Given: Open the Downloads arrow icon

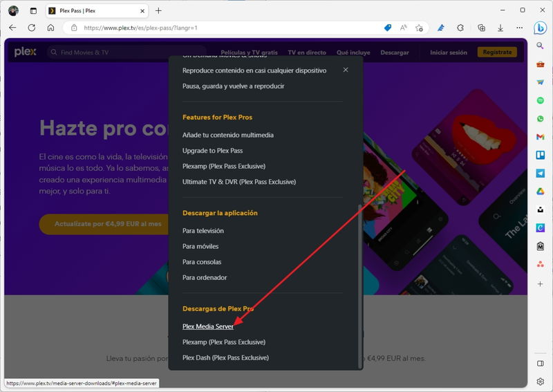Looking at the screenshot, I should click(x=500, y=28).
